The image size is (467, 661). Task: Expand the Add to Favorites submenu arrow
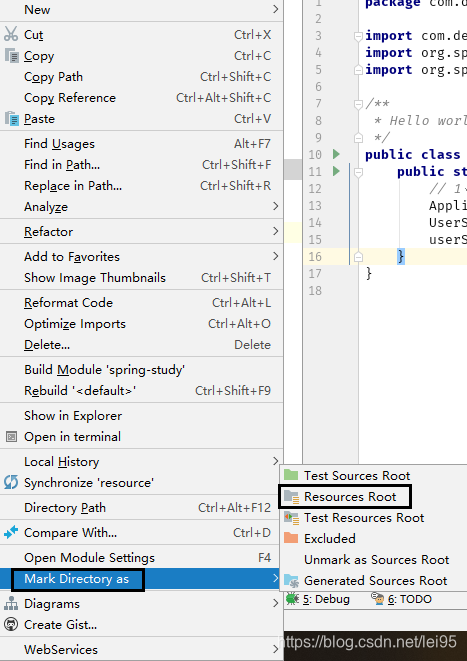point(275,256)
